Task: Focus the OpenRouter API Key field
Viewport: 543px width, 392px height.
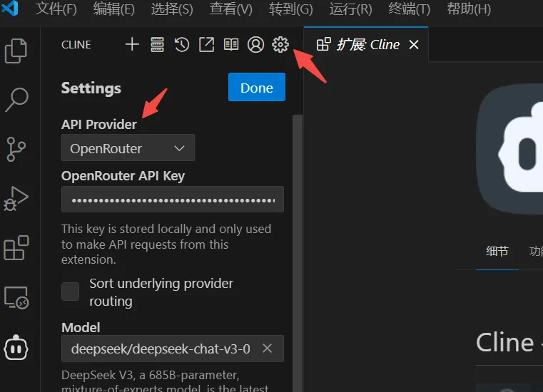Action: coord(173,200)
